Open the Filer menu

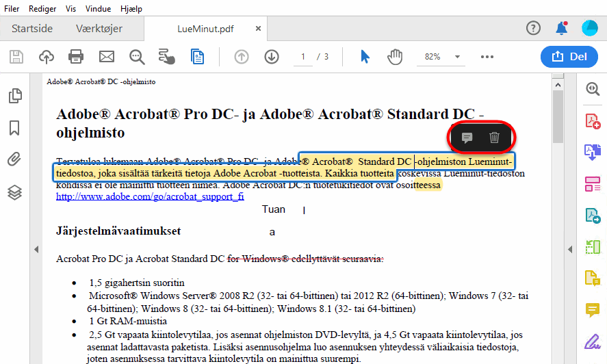pos(12,8)
